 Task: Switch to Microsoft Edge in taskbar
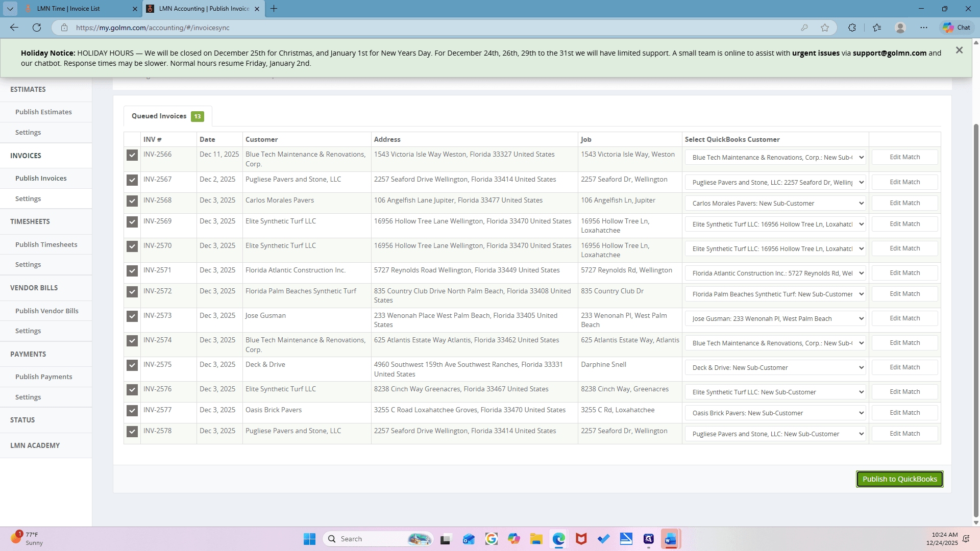point(559,539)
